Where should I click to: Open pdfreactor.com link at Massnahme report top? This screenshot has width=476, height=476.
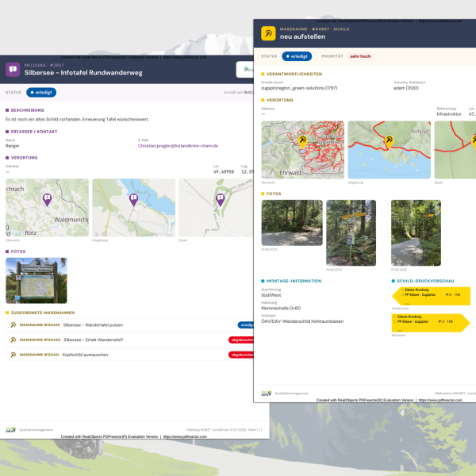[440, 21]
